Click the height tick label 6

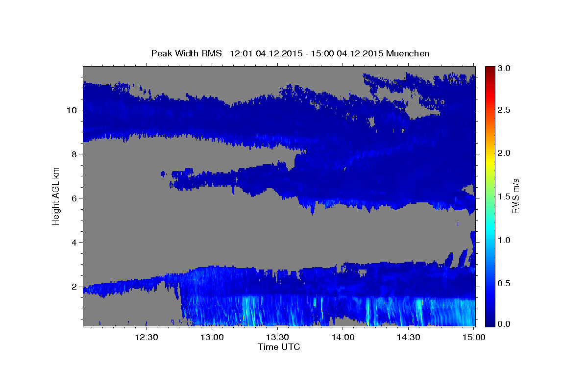click(x=73, y=198)
